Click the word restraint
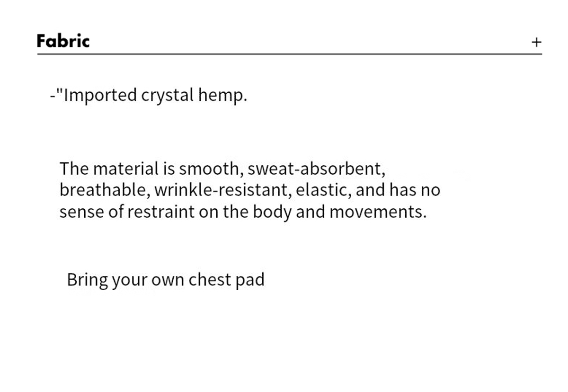The width and height of the screenshot is (568, 392). coord(161,212)
